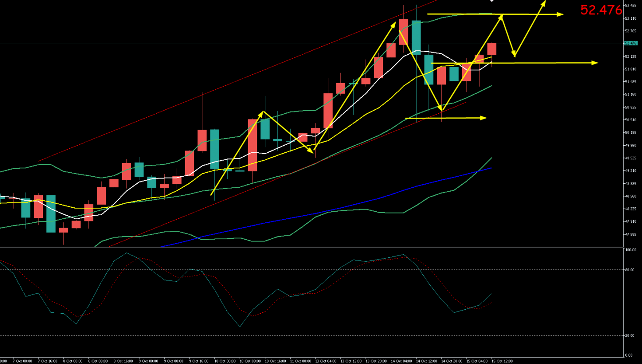This screenshot has height=364, width=642.
Task: Click the arrowhead of the lowest yellow horizontal arrow
Action: 484,118
